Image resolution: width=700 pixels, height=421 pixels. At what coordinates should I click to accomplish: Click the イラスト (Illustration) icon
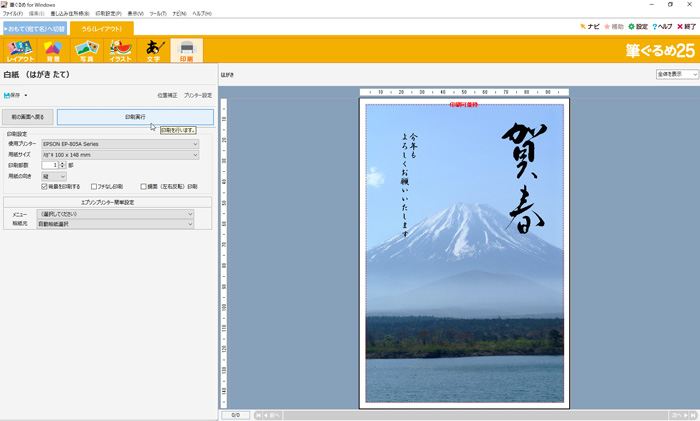point(120,50)
